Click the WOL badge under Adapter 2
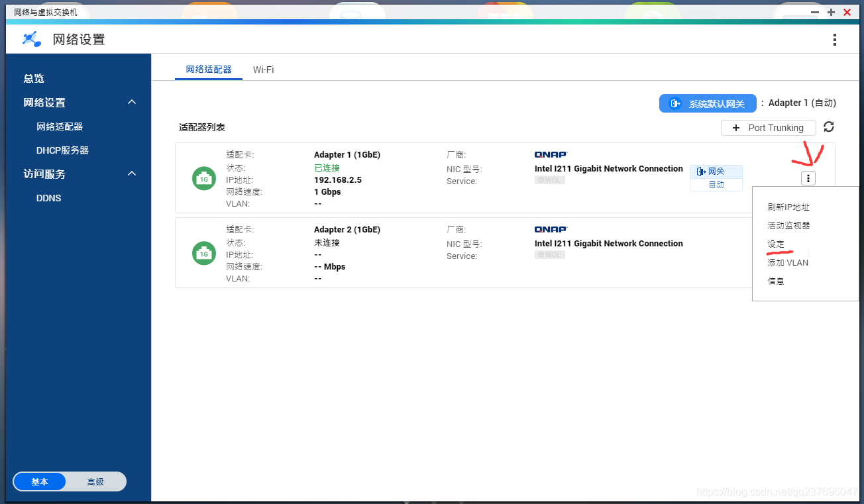The height and width of the screenshot is (504, 864). 550,254
